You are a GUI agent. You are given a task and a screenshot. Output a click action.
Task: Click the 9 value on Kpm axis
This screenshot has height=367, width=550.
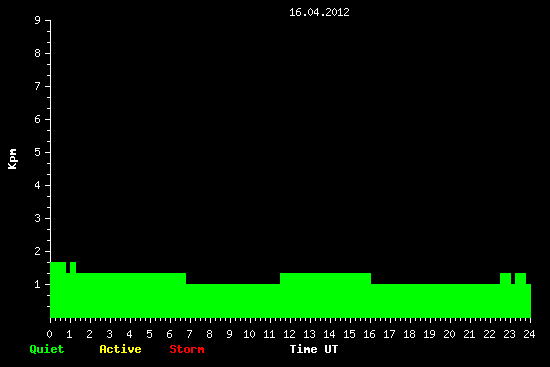[x=38, y=20]
